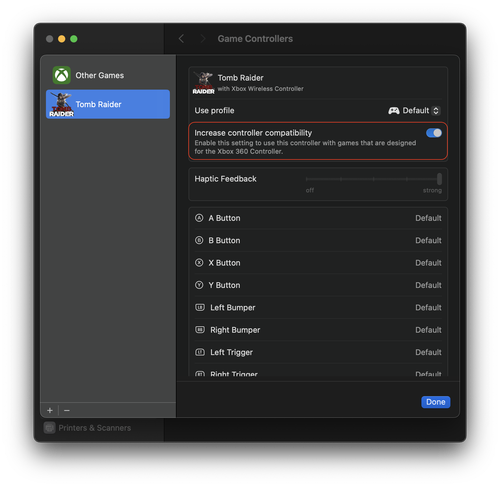
Task: Click the Tomb Raider sidebar thumbnail
Action: coord(61,104)
